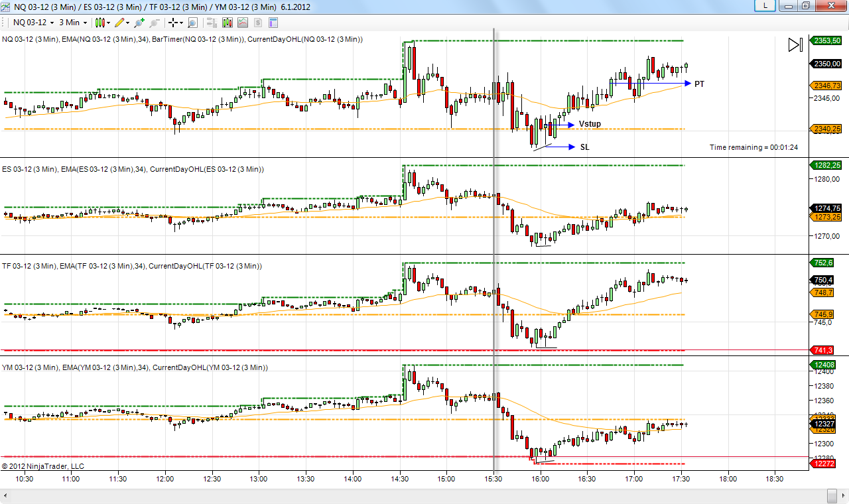Click the Time remaining bar timer text
849x504 pixels.
tap(753, 147)
